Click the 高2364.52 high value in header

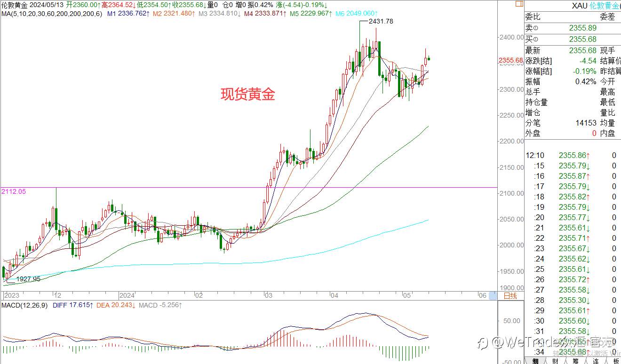pyautogui.click(x=119, y=5)
